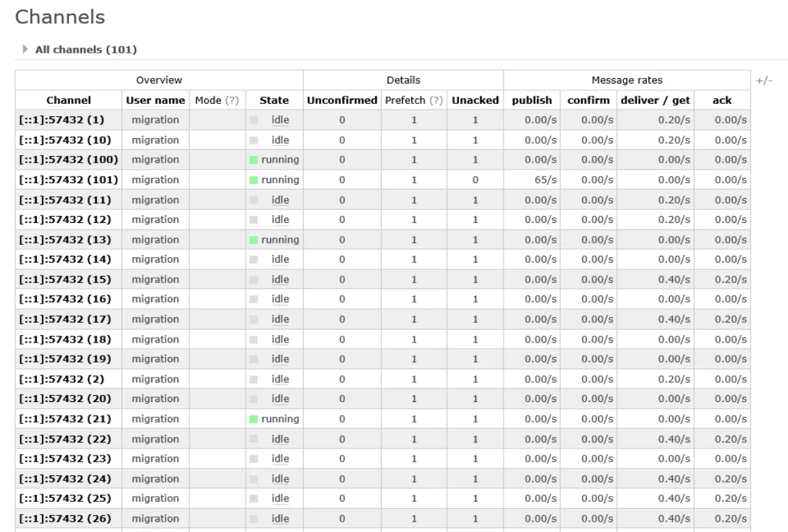Click the Message rates group header
The image size is (788, 532).
(x=627, y=80)
